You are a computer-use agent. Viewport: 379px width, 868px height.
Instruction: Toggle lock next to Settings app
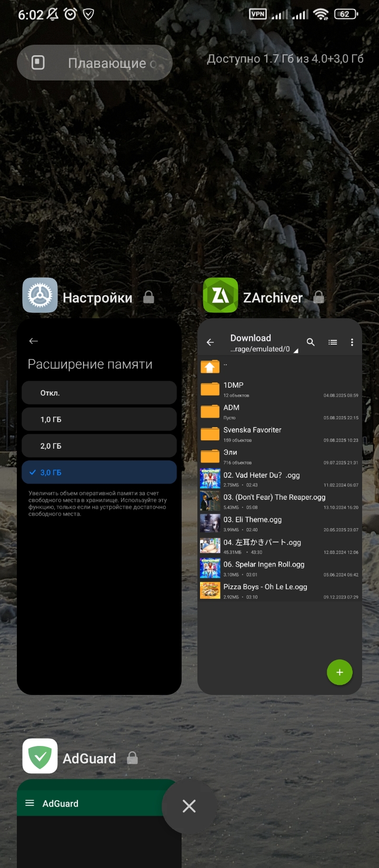click(x=149, y=298)
